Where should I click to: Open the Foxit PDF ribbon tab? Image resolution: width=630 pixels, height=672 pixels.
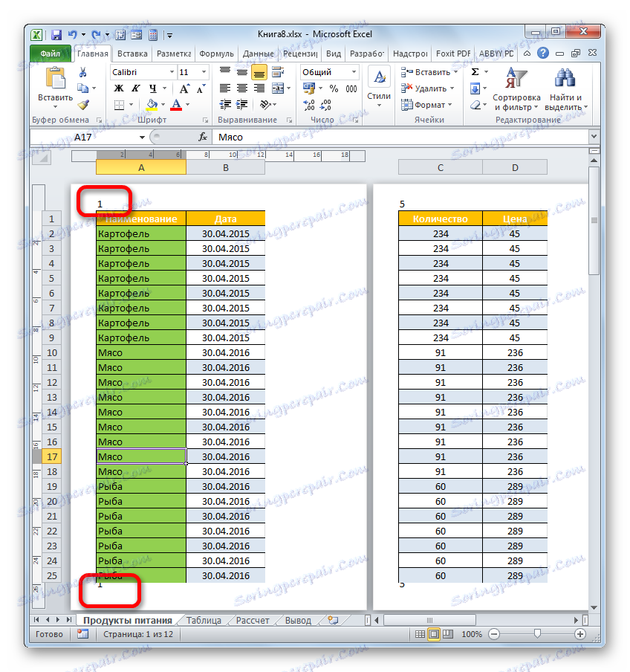pos(453,54)
